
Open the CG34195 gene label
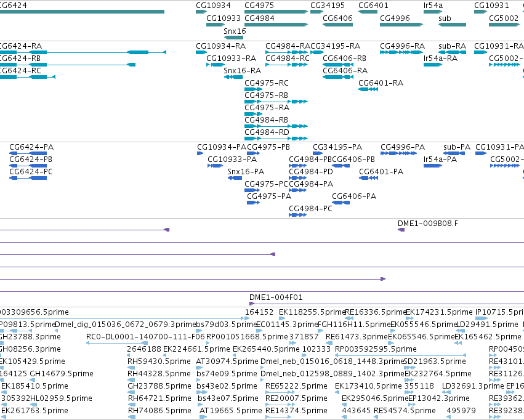click(x=328, y=6)
